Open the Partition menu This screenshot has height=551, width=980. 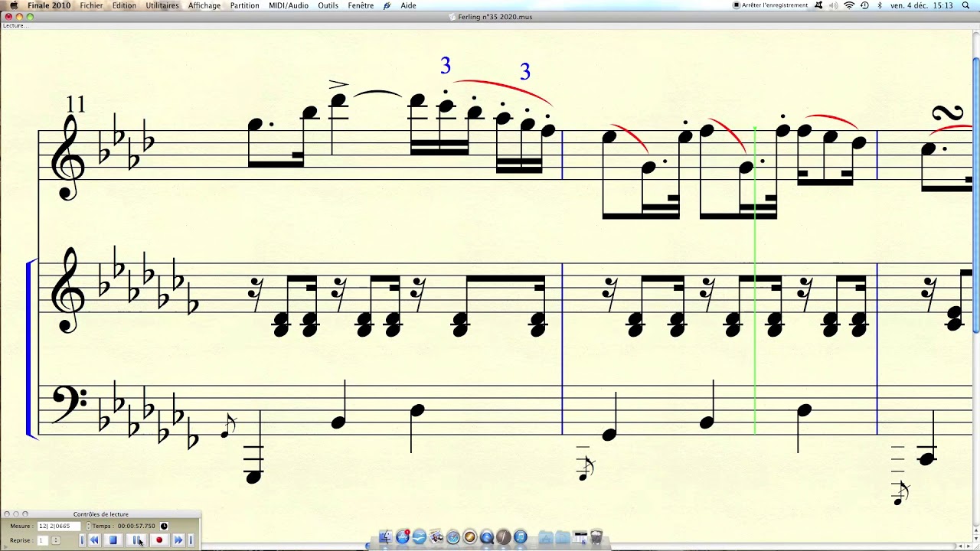pyautogui.click(x=245, y=5)
